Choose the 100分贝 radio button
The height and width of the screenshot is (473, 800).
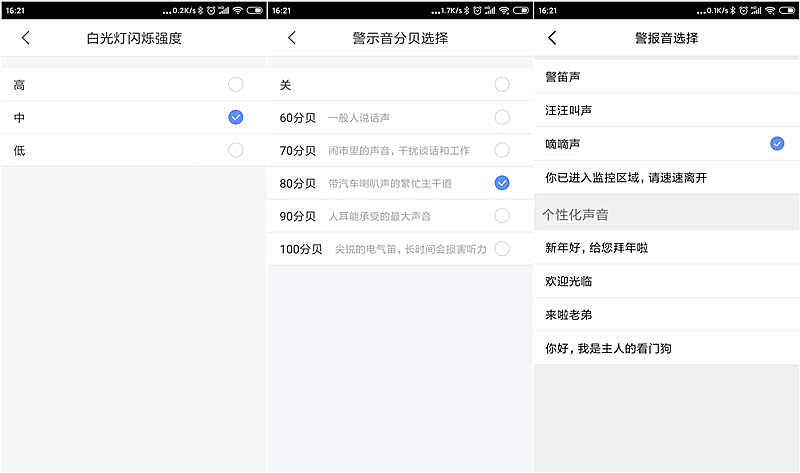click(x=501, y=248)
